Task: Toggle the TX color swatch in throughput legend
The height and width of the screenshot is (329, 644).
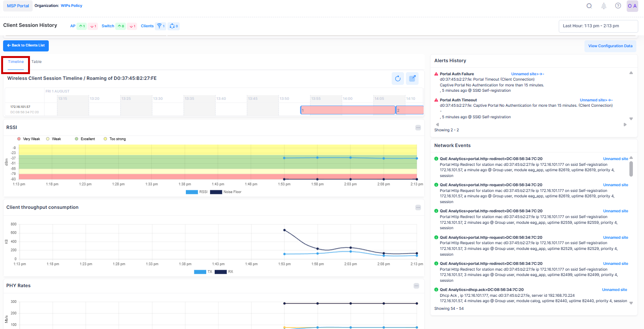Action: point(200,272)
